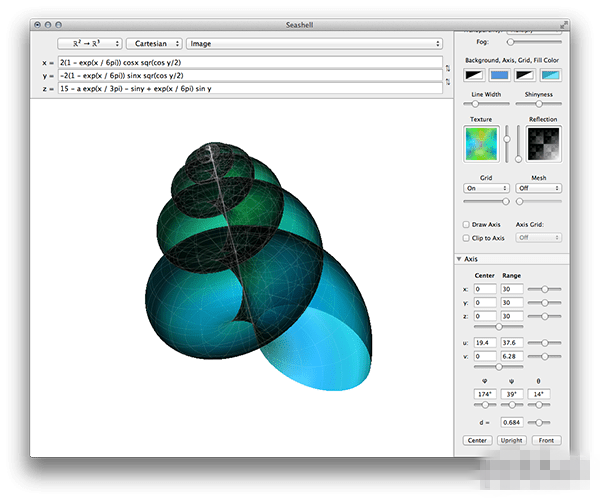Image resolution: width=600 pixels, height=500 pixels.
Task: Click the cyan Fill Color swatch
Action: pyautogui.click(x=548, y=75)
